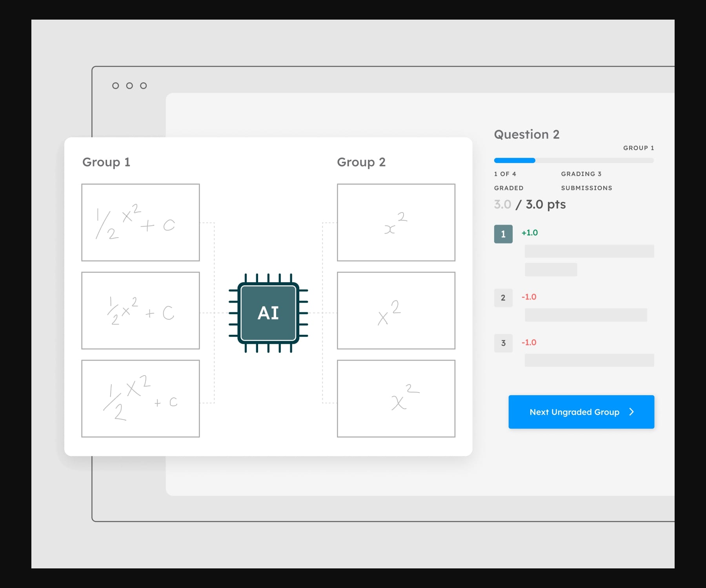This screenshot has width=706, height=588.
Task: Click the third window control dot
Action: pyautogui.click(x=144, y=85)
